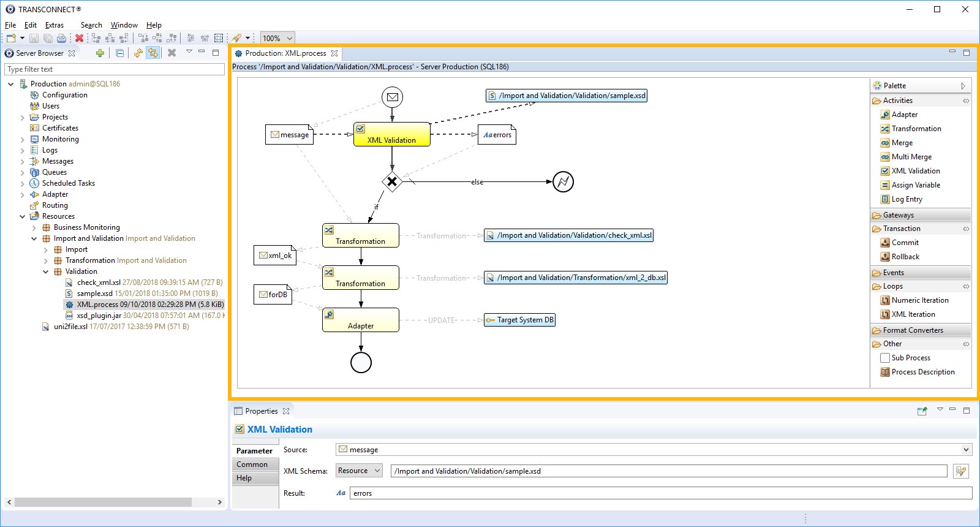Switch to the Common properties tab
Image resolution: width=980 pixels, height=527 pixels.
(255, 464)
